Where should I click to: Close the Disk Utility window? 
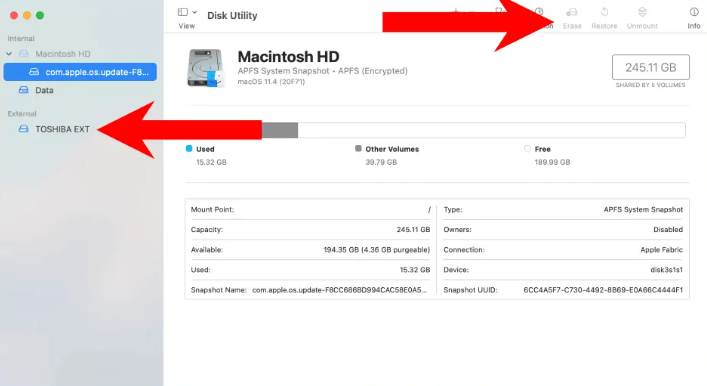(x=14, y=15)
